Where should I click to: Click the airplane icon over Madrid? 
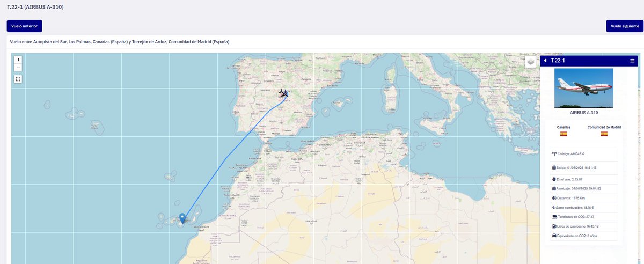point(283,94)
